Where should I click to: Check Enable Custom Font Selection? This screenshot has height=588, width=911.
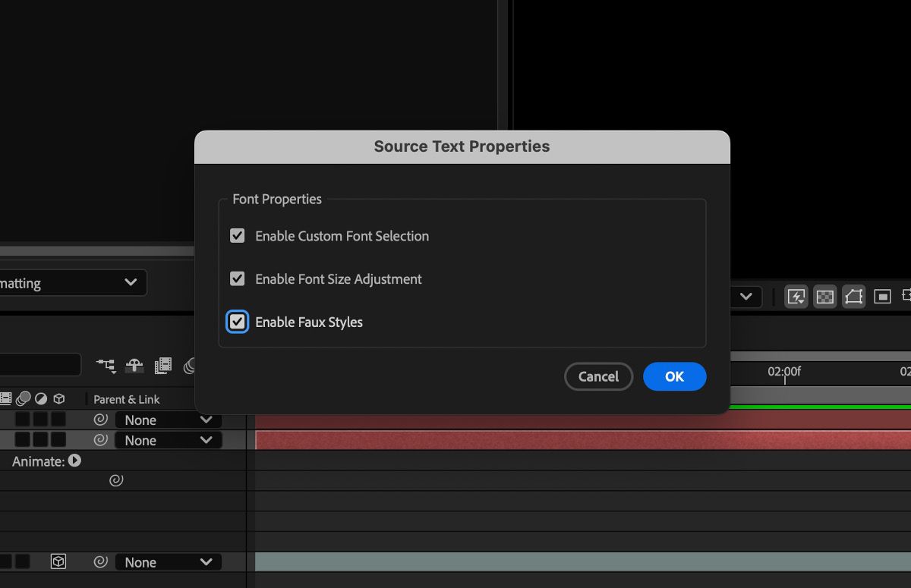coord(237,235)
